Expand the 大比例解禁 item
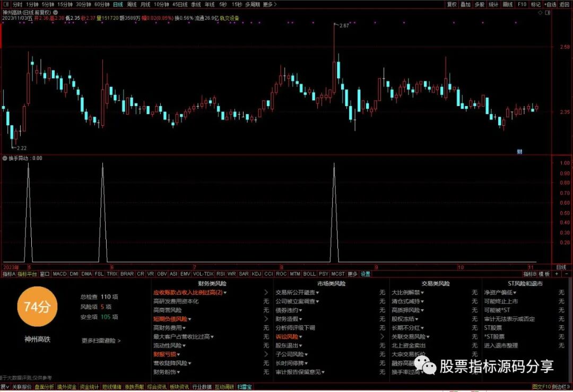573x392 pixels. click(408, 293)
